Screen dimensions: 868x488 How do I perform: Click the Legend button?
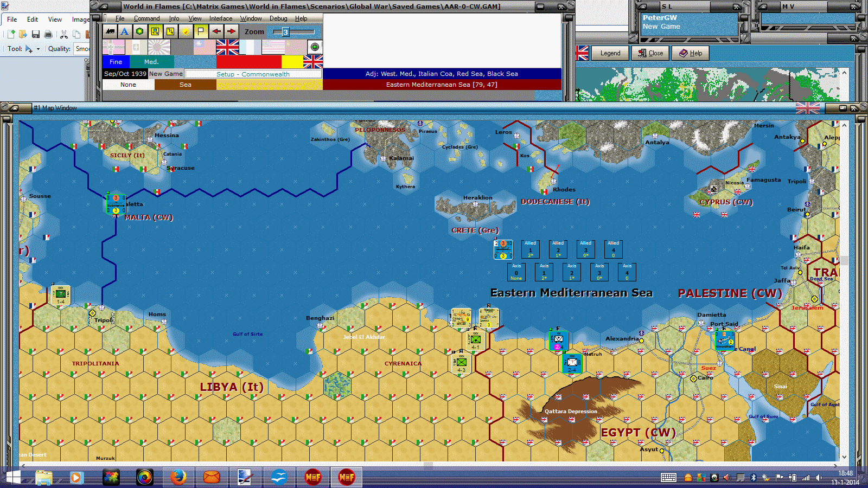(x=610, y=53)
